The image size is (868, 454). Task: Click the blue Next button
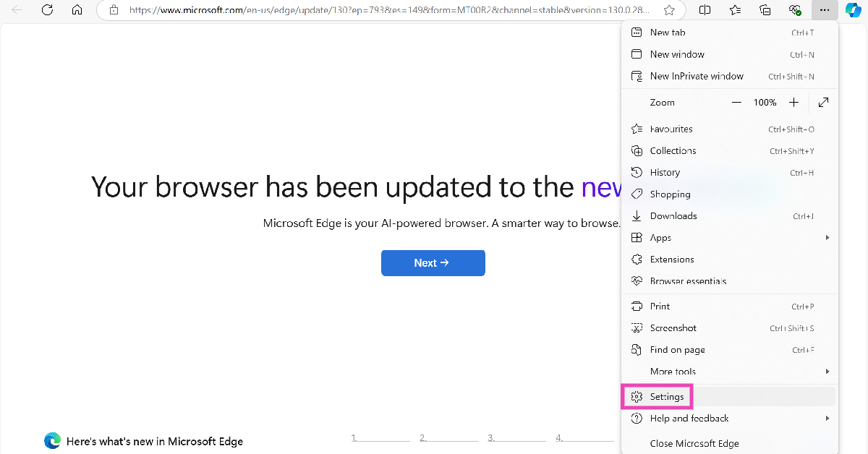coord(433,263)
